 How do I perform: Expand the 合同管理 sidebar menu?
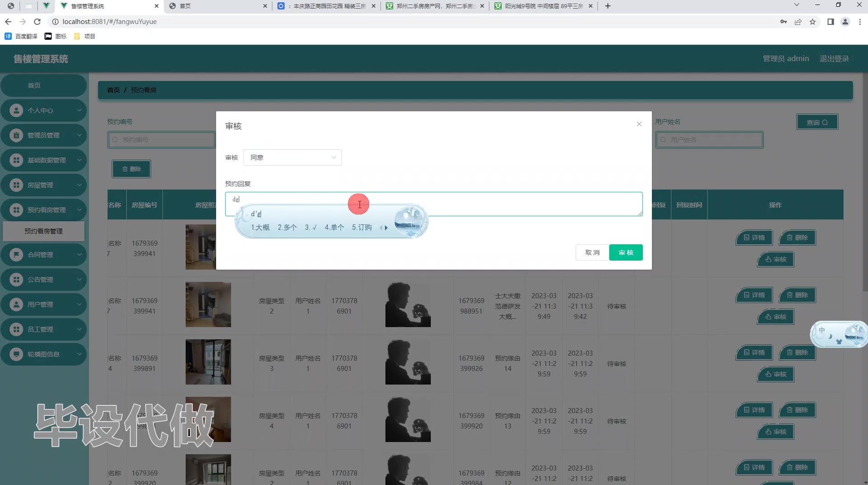tap(43, 255)
